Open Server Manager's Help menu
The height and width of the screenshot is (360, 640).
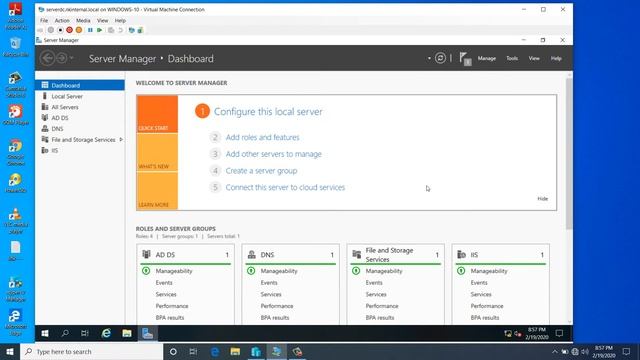[556, 58]
